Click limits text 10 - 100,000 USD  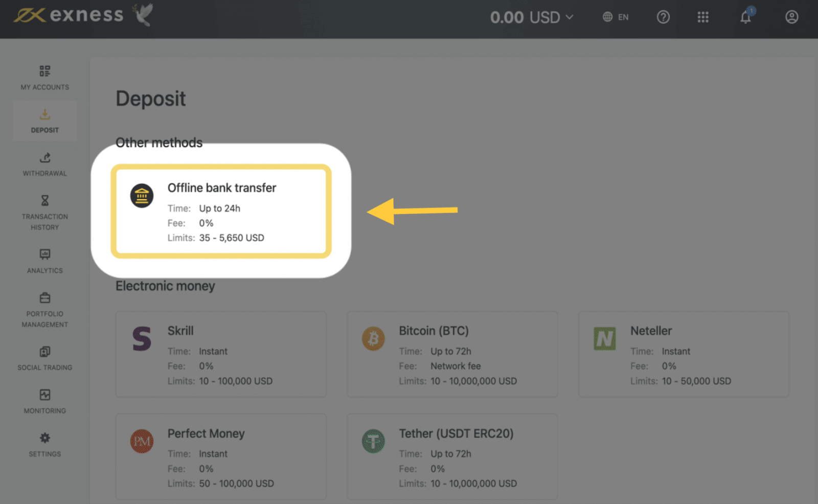pos(236,381)
